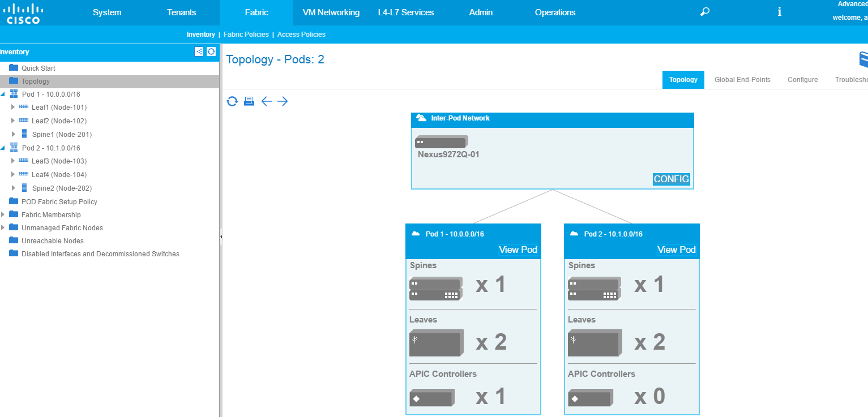Expand Spine2 (Node-202) tree node

(13, 188)
